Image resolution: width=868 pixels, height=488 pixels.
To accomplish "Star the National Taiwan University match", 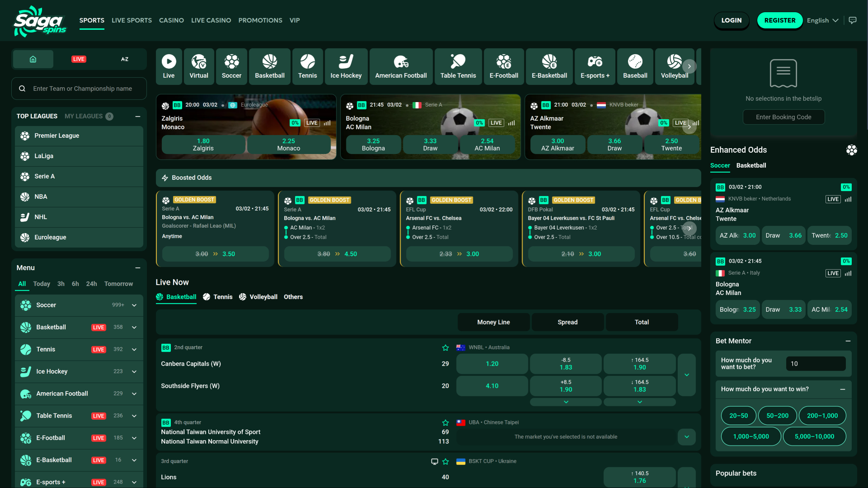I will 445,422.
